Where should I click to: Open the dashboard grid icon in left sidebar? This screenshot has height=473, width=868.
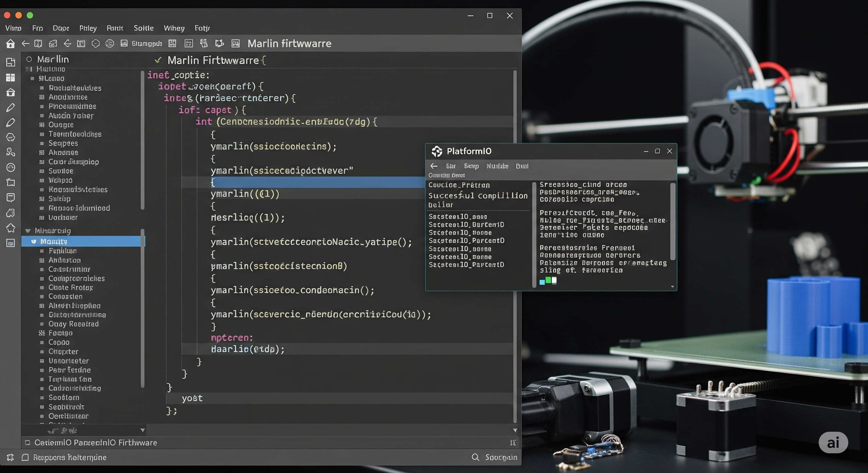coord(10,77)
